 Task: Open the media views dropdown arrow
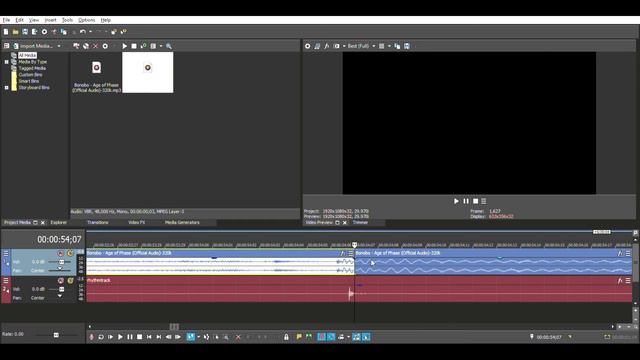161,46
